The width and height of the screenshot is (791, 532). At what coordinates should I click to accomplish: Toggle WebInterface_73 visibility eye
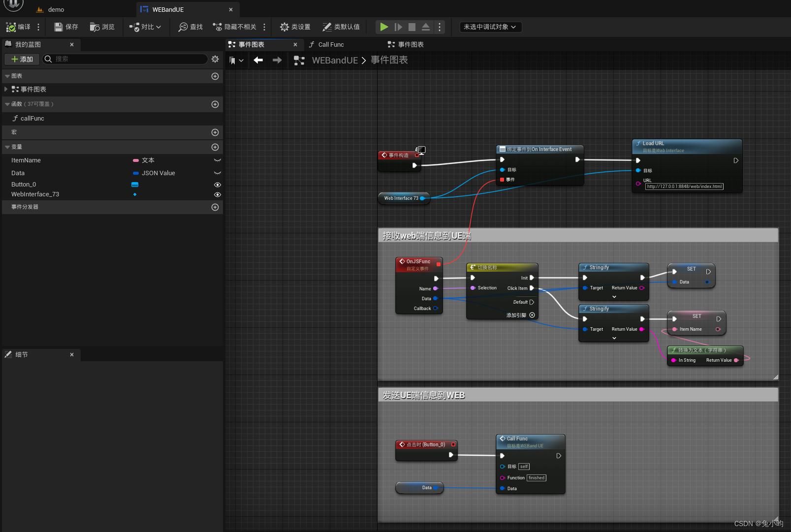(217, 194)
